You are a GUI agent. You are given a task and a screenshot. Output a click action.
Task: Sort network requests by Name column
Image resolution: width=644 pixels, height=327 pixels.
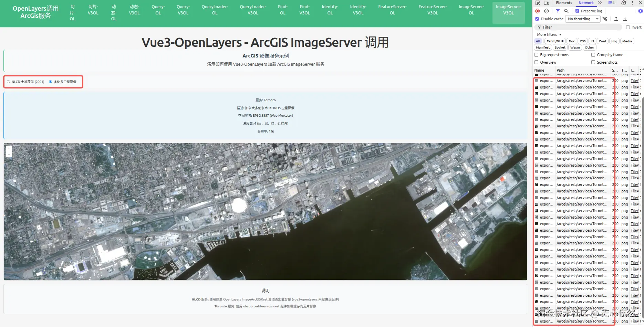(x=544, y=70)
